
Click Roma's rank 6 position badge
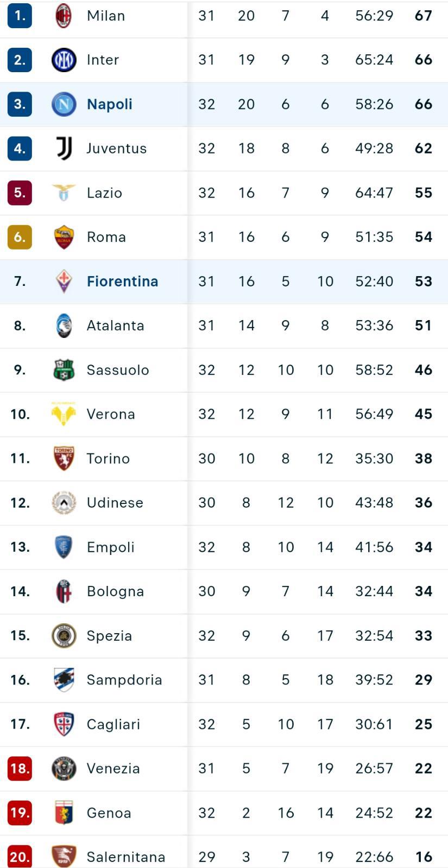20,237
